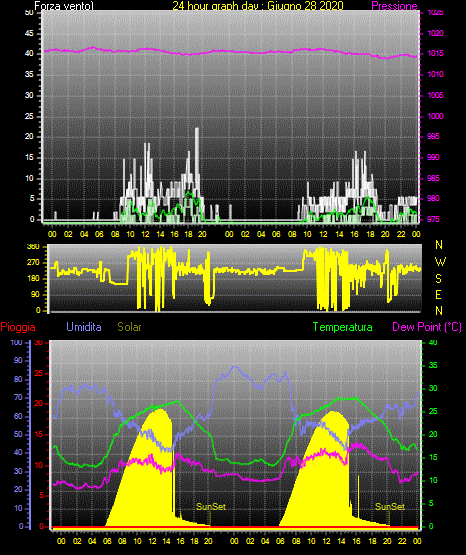Screen dimensions: 466x555
Task: Click pressure axis value '1000'
Action: tap(435, 116)
